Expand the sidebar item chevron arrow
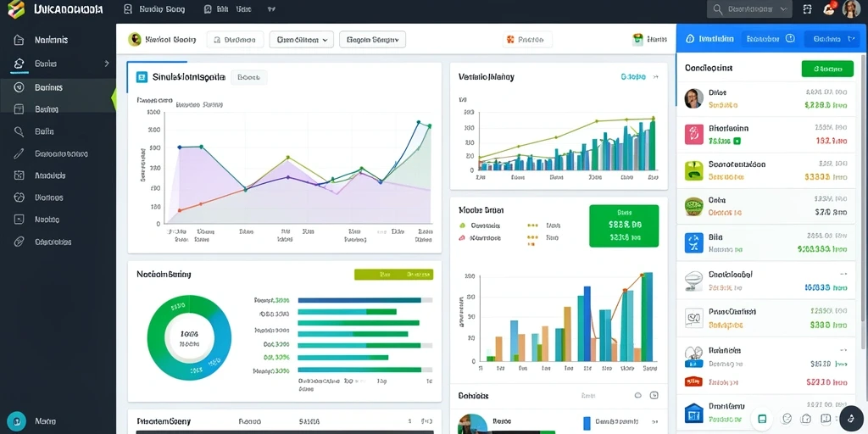Image resolution: width=868 pixels, height=434 pixels. pyautogui.click(x=107, y=64)
